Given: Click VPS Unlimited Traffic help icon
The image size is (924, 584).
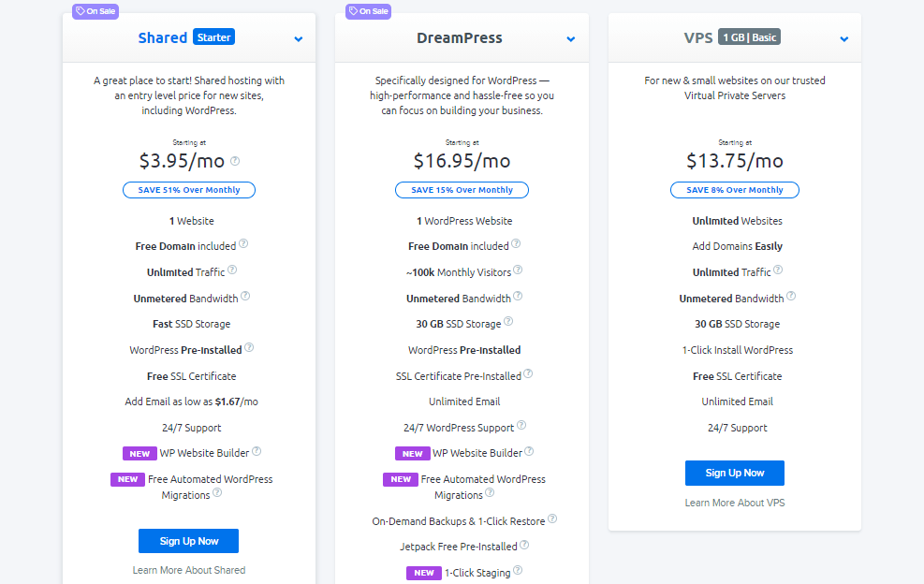Looking at the screenshot, I should coord(778,270).
